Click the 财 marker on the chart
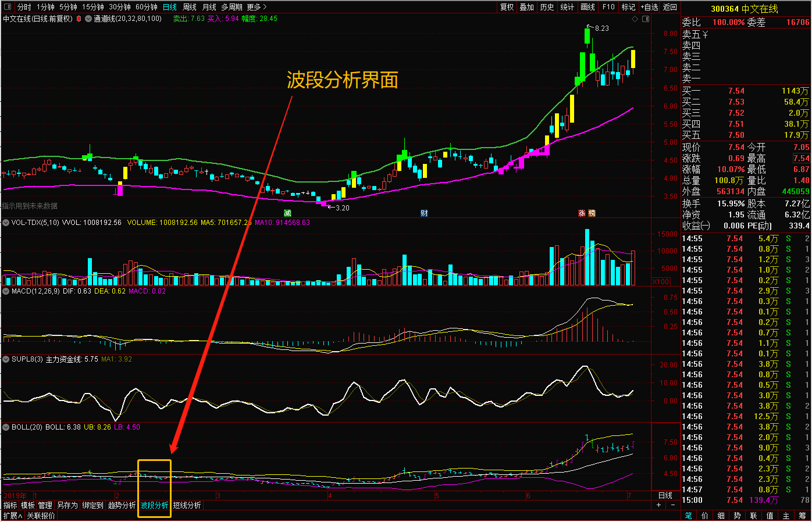 pyautogui.click(x=424, y=213)
